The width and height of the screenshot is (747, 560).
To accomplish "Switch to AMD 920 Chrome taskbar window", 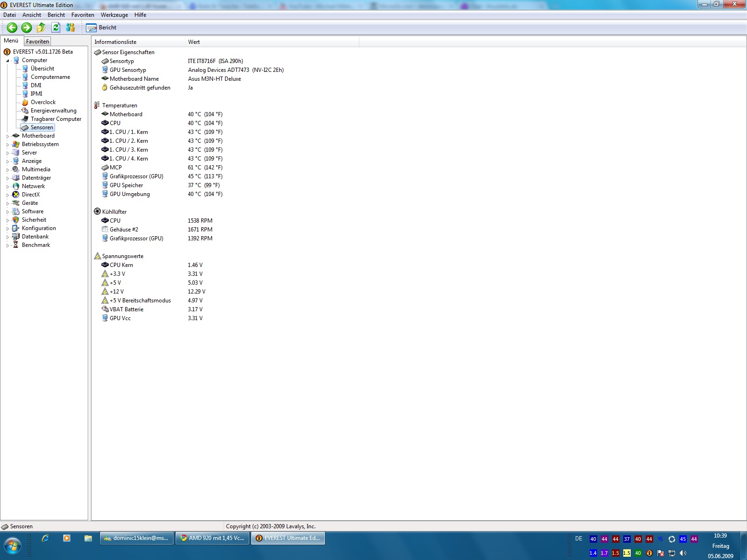I will 212,538.
